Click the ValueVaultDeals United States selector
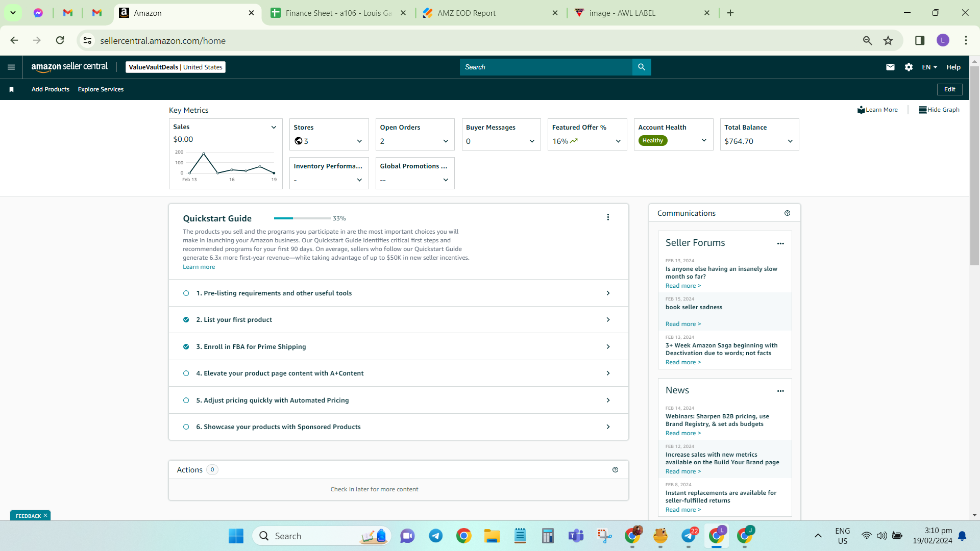980x551 pixels. pyautogui.click(x=176, y=67)
